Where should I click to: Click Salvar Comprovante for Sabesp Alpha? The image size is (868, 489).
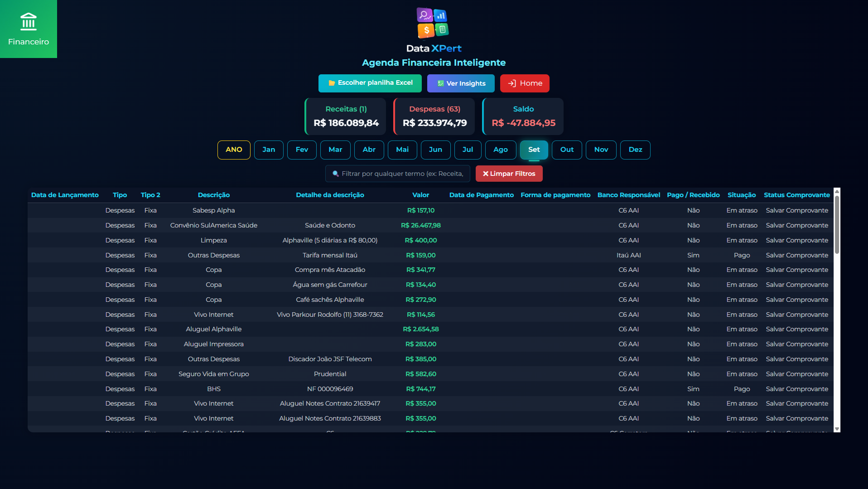[x=797, y=210]
